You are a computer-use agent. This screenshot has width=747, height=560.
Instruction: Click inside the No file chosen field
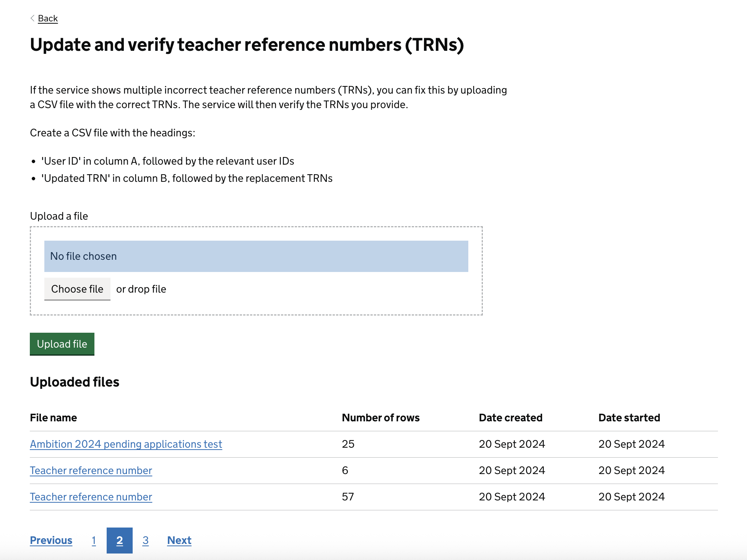coord(256,256)
